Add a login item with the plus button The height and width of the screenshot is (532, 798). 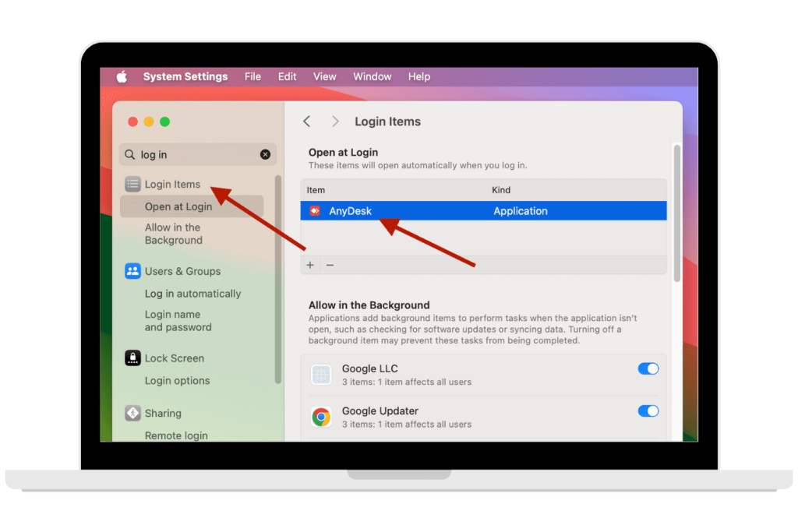point(309,265)
